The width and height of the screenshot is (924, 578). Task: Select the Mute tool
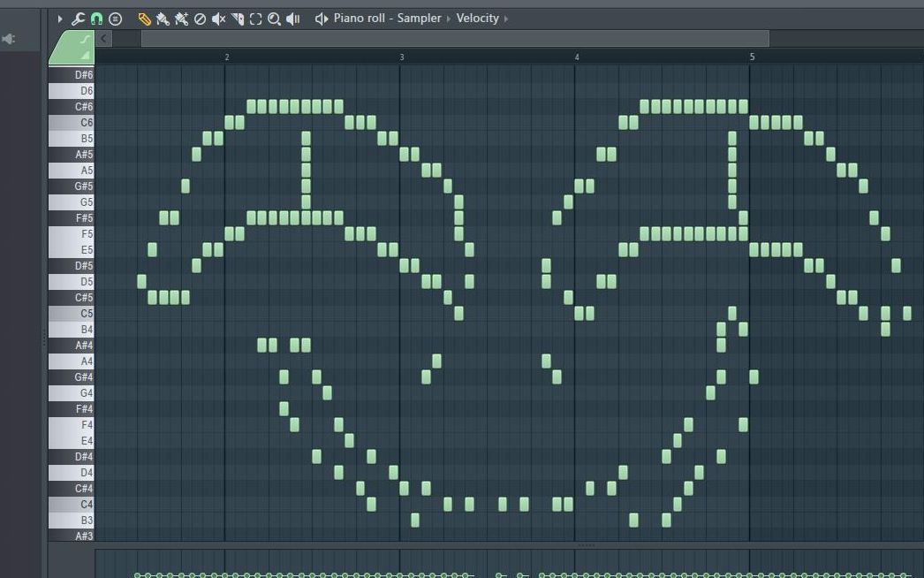[x=218, y=19]
